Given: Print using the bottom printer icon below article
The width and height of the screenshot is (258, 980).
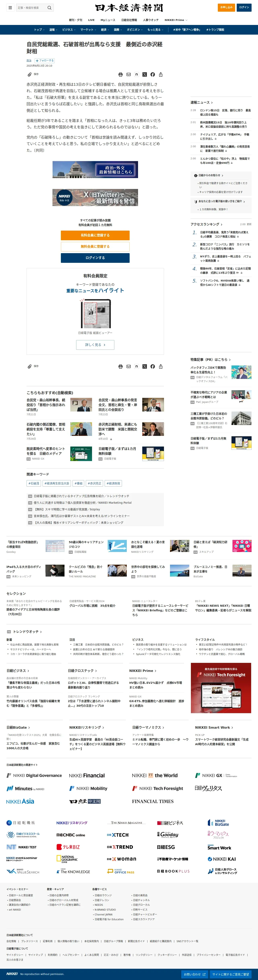Looking at the screenshot, I should (120, 366).
